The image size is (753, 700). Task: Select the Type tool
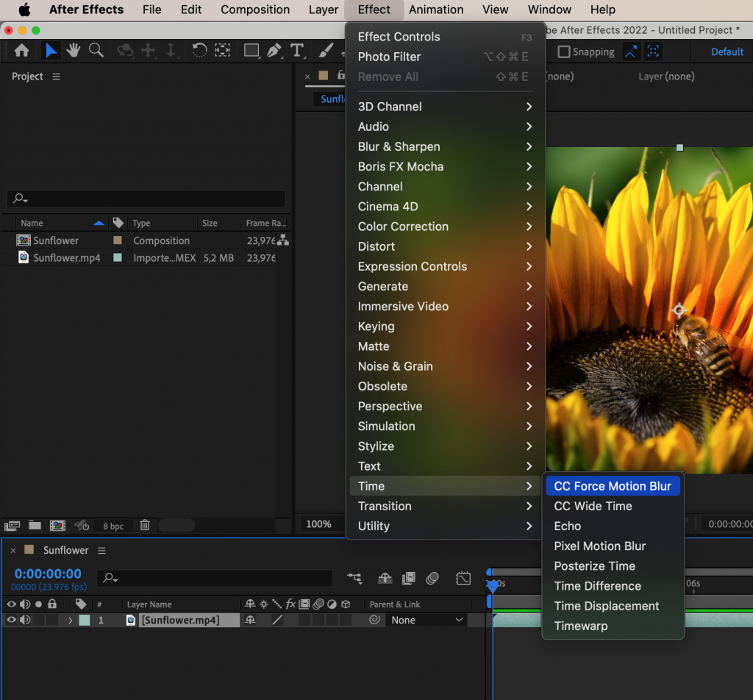(297, 51)
